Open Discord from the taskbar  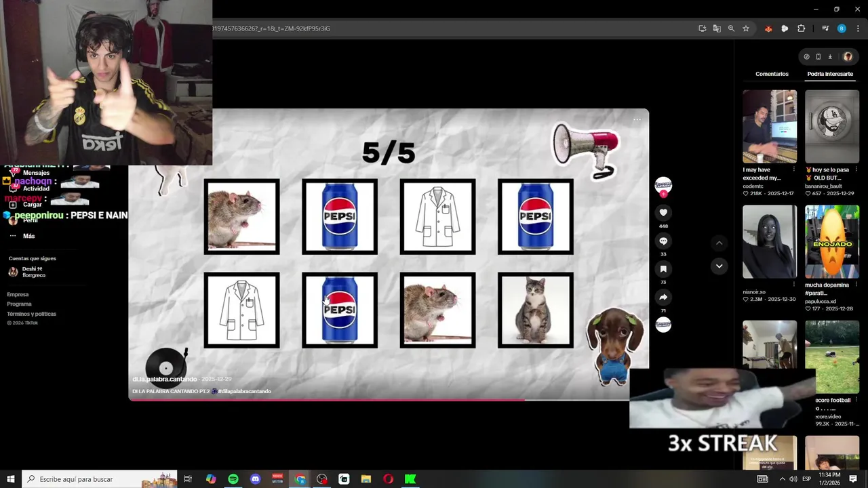(255, 479)
